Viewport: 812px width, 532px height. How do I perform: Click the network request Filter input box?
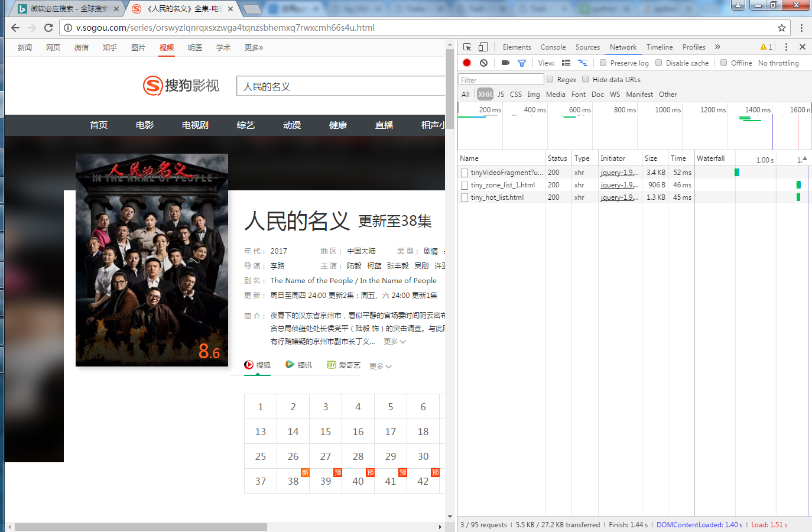[x=501, y=79]
